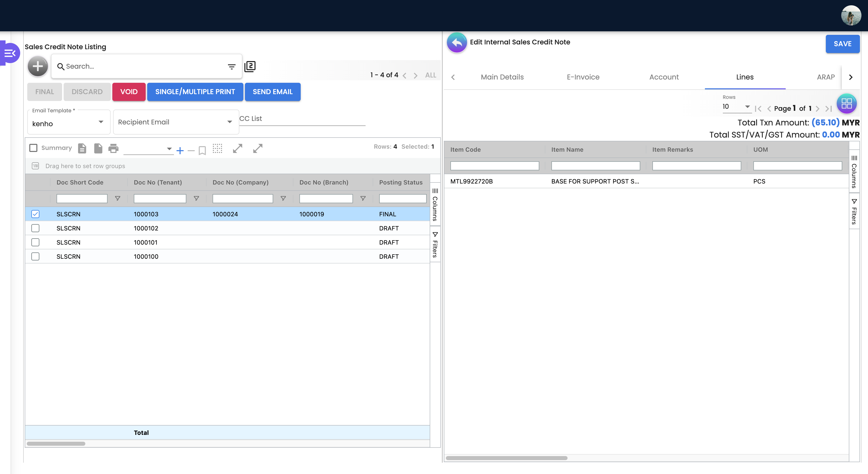The width and height of the screenshot is (868, 474).
Task: Click SINGLE/MULTIPLE PRINT button
Action: click(x=195, y=92)
